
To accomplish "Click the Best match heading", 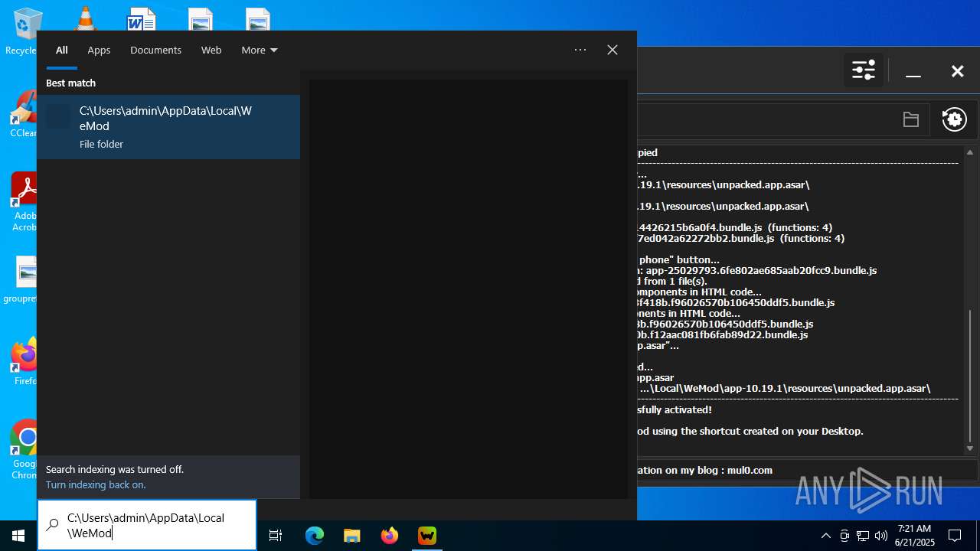I will (70, 83).
